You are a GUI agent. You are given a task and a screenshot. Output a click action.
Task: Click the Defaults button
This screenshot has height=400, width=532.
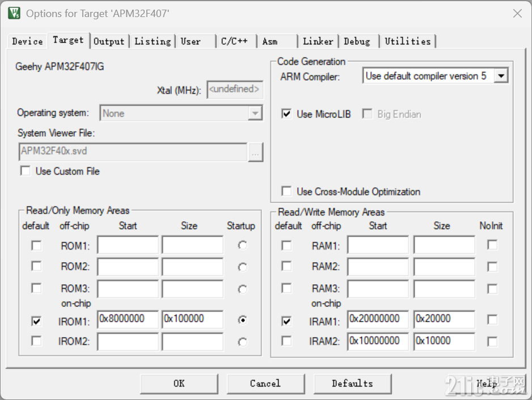(352, 384)
